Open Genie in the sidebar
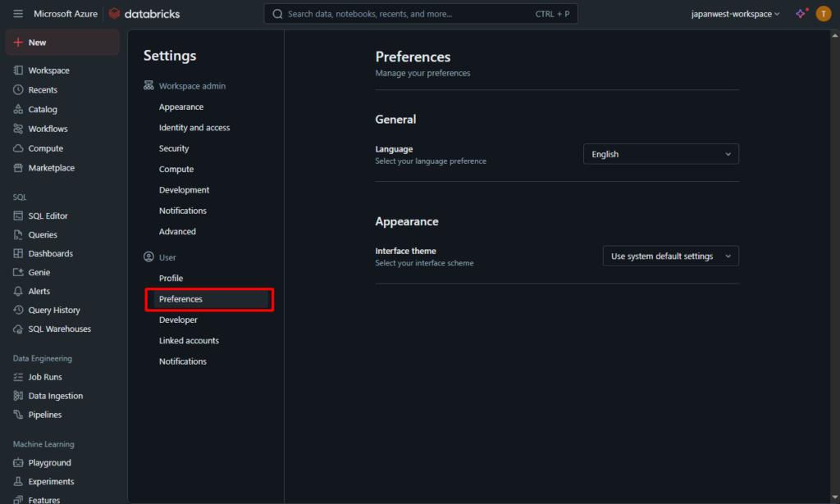The width and height of the screenshot is (840, 504). [x=39, y=272]
